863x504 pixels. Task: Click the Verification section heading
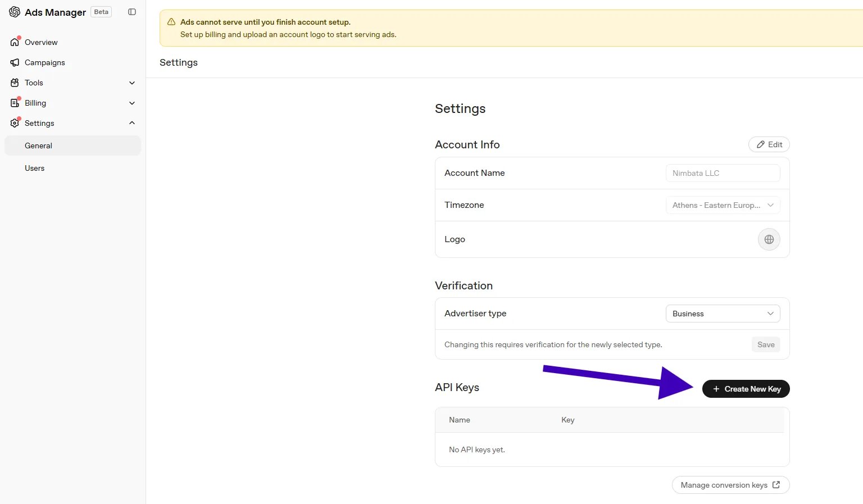(x=464, y=285)
